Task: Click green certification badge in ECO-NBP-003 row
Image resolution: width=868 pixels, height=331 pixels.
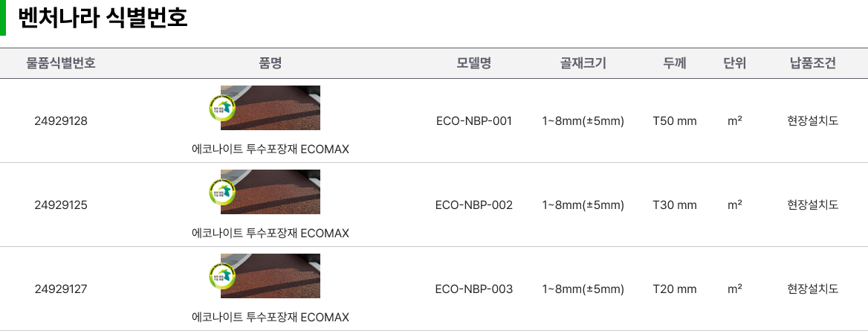Action: (221, 277)
